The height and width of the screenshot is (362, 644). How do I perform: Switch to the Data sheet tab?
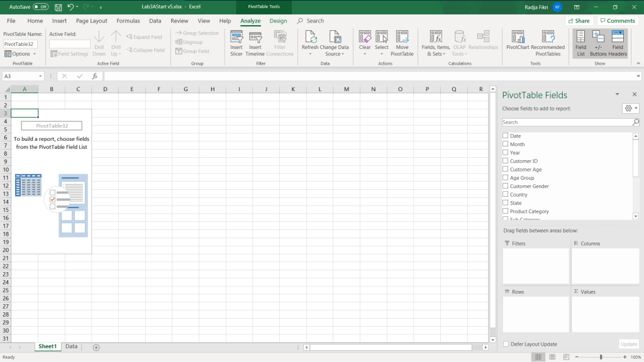click(72, 346)
